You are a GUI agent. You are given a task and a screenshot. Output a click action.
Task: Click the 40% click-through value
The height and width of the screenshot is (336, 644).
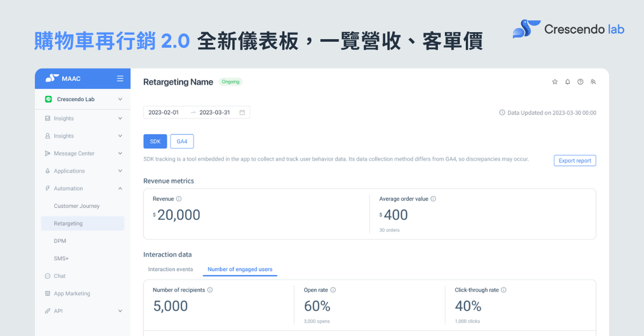pos(468,306)
